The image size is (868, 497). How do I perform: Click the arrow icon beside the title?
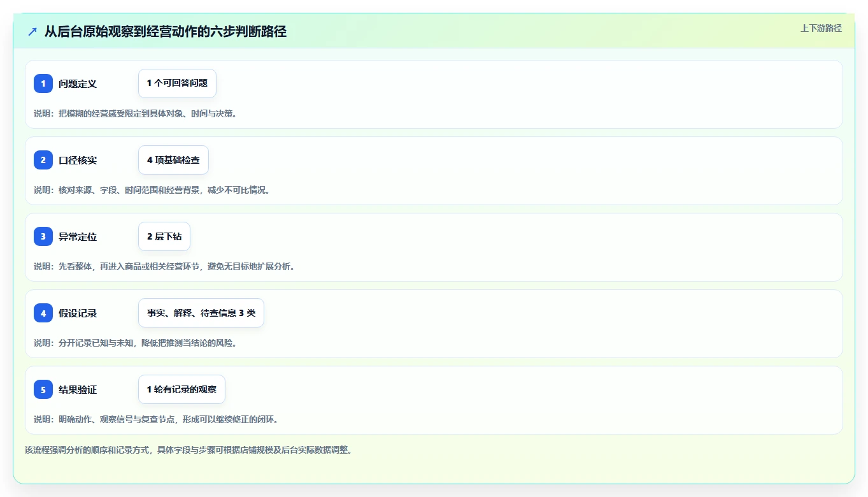tap(32, 32)
